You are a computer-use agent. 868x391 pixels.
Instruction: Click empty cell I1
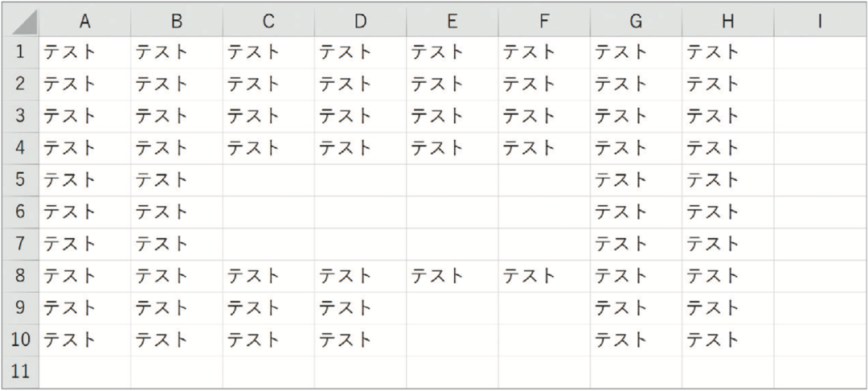point(819,52)
